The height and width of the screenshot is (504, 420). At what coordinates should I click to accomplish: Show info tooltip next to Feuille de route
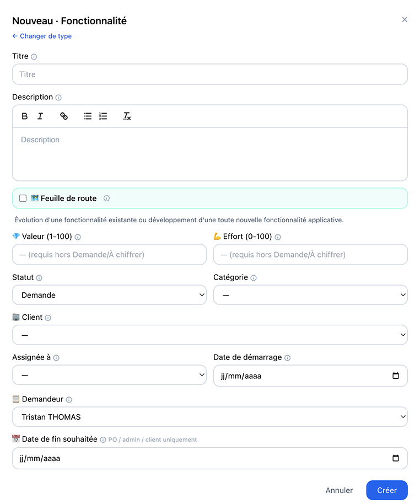click(x=107, y=199)
